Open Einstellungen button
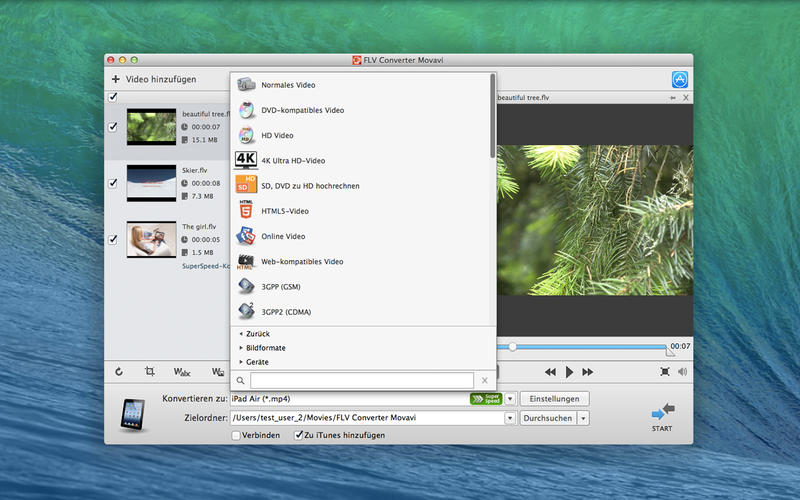The image size is (800, 500). (555, 399)
